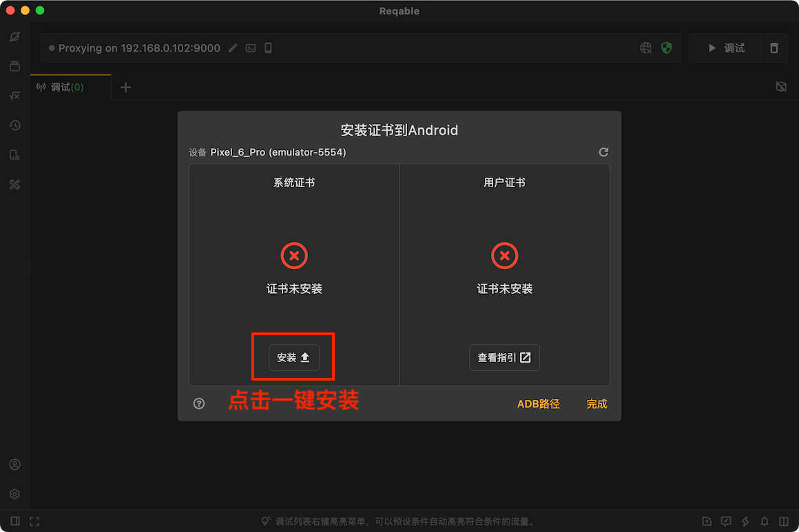Open the 查看指引 guide for user certificate

pos(504,357)
